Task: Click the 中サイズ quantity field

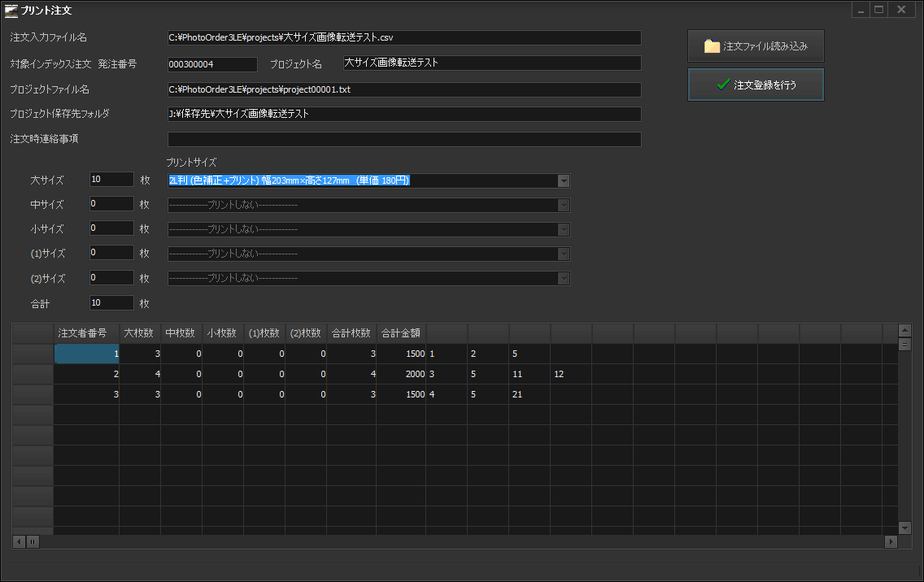Action: click(x=111, y=204)
